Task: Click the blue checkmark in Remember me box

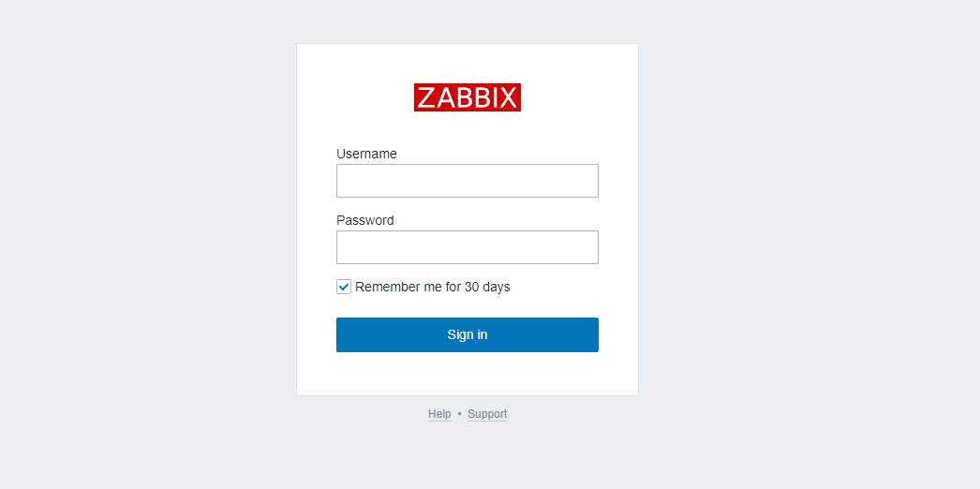Action: click(344, 287)
